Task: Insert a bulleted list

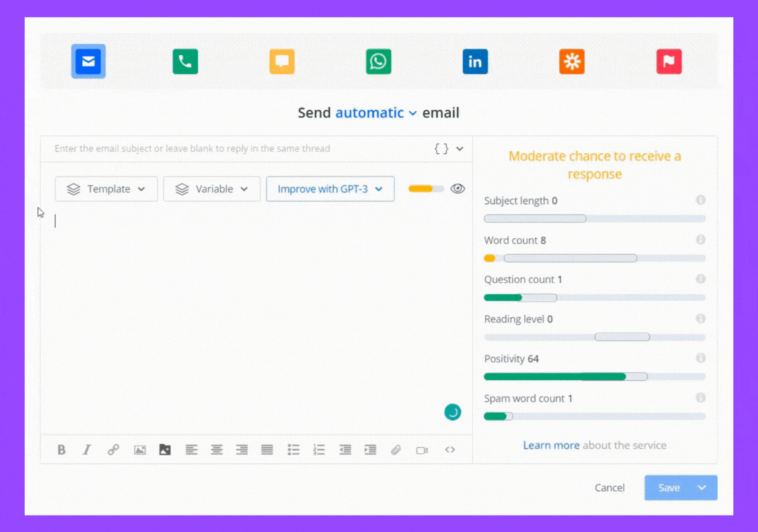Action: point(293,450)
